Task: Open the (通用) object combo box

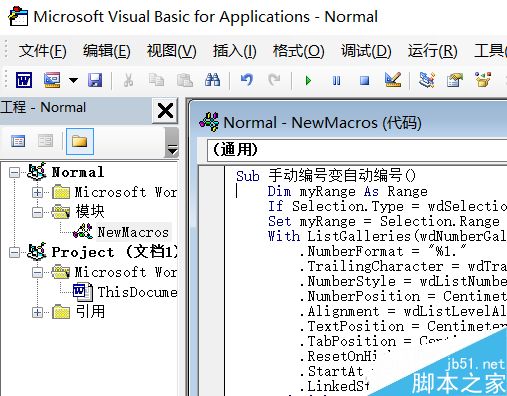Action: point(357,150)
